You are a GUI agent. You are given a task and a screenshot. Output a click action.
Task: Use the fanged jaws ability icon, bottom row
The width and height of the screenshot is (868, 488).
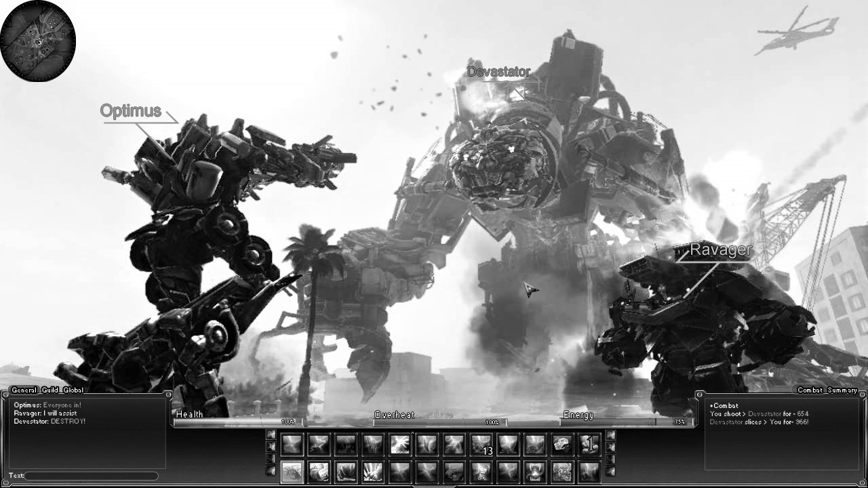[536, 472]
